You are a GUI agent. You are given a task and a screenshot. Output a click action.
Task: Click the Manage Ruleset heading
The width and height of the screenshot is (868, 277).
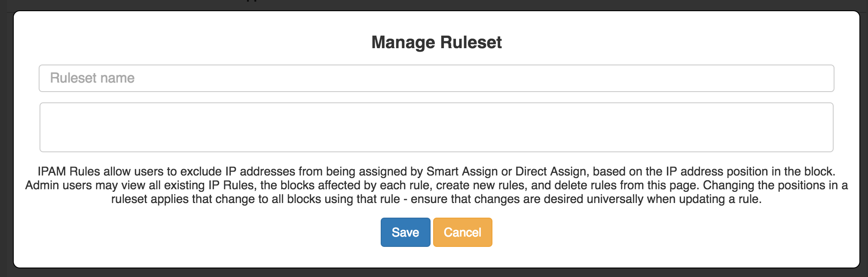click(x=436, y=43)
